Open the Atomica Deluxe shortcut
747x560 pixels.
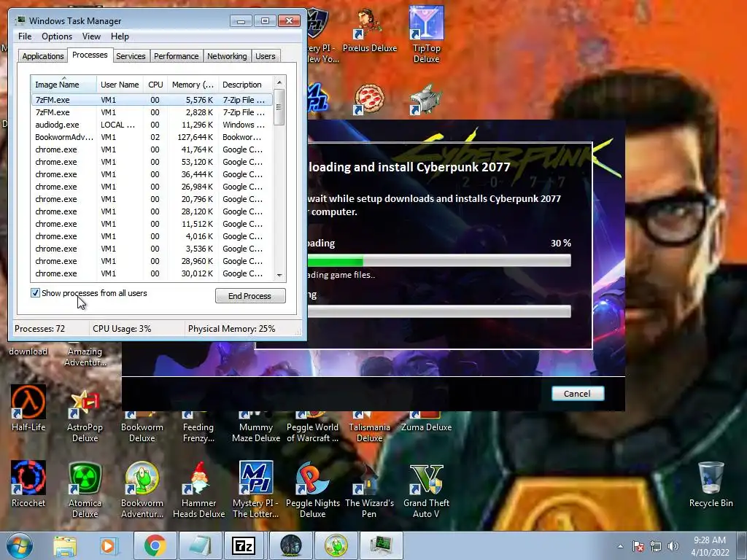click(85, 489)
